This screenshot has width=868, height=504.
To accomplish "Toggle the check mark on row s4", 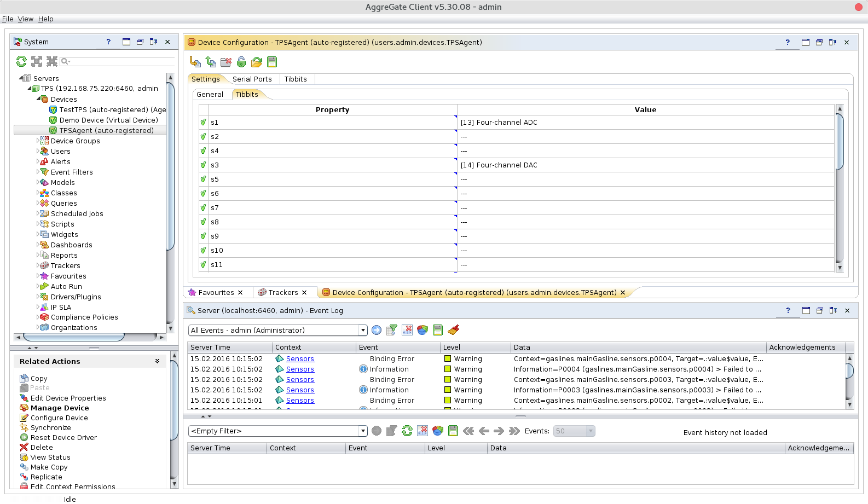I will pyautogui.click(x=204, y=150).
